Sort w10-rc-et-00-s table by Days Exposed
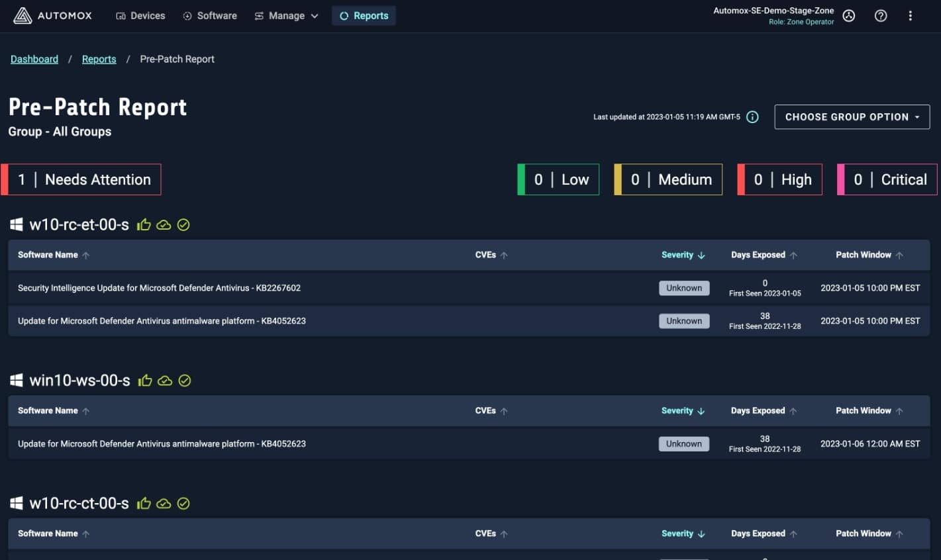Image resolution: width=941 pixels, height=560 pixels. tap(764, 255)
